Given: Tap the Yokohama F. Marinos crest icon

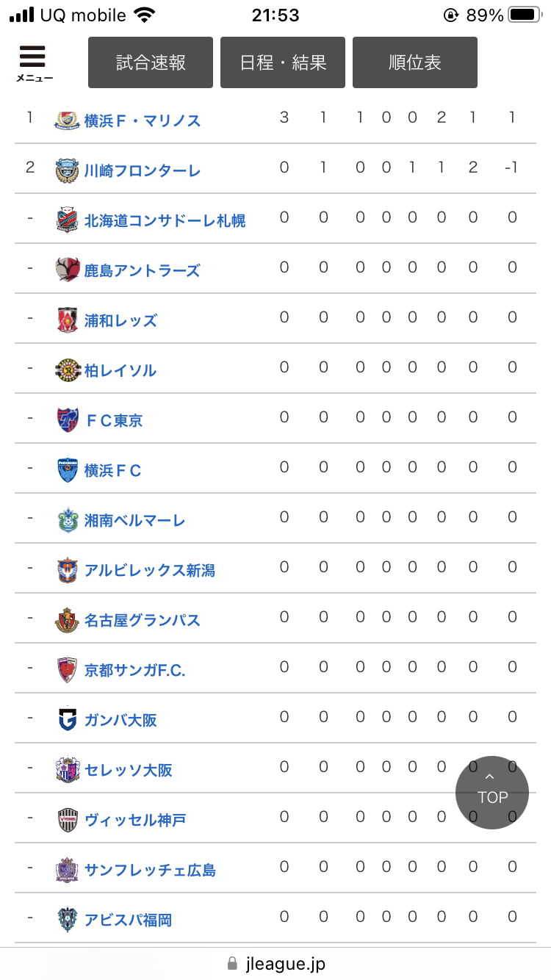Looking at the screenshot, I should (67, 120).
